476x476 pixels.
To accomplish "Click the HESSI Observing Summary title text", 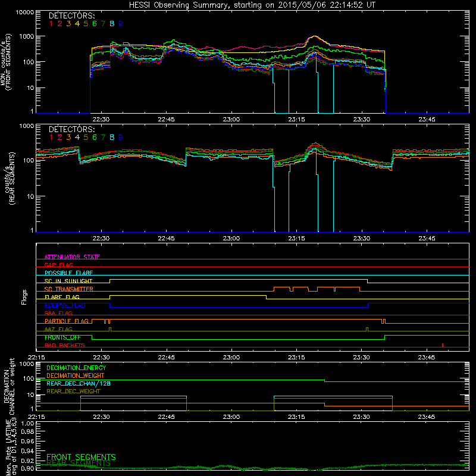I will point(252,5).
